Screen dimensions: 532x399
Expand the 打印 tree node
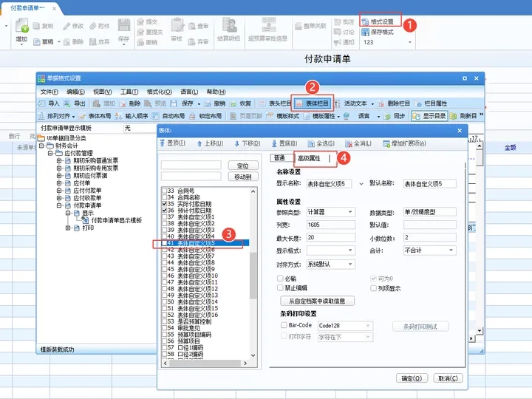68,228
